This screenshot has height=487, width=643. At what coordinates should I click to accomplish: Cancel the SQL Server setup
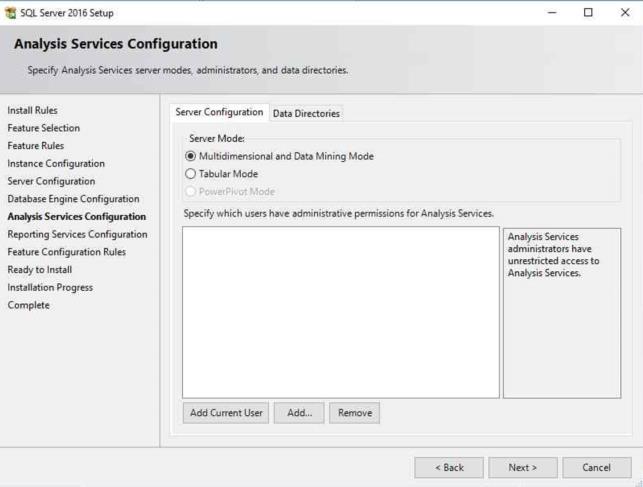coord(597,468)
